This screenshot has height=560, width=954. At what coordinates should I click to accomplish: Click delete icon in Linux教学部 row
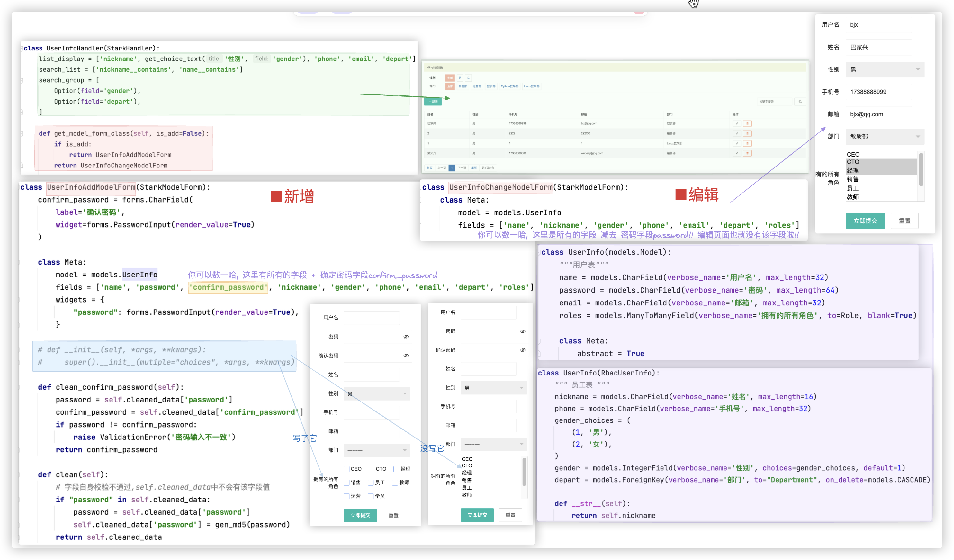pyautogui.click(x=747, y=143)
